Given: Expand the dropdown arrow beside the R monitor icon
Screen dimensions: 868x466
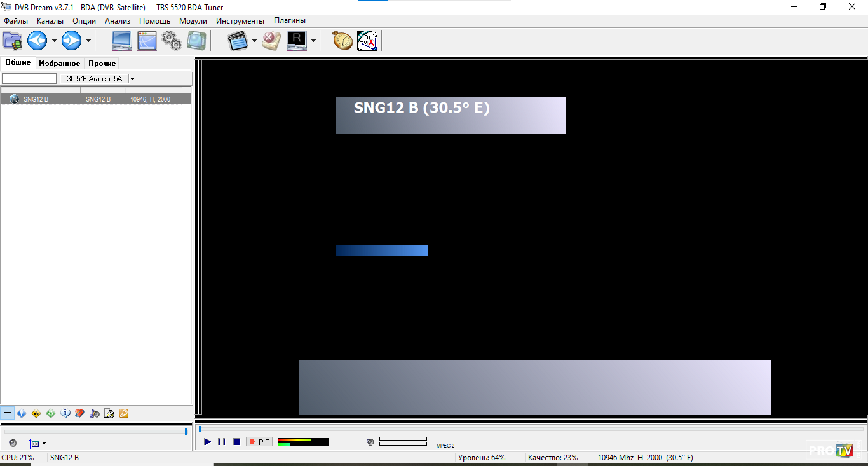Looking at the screenshot, I should coord(313,41).
